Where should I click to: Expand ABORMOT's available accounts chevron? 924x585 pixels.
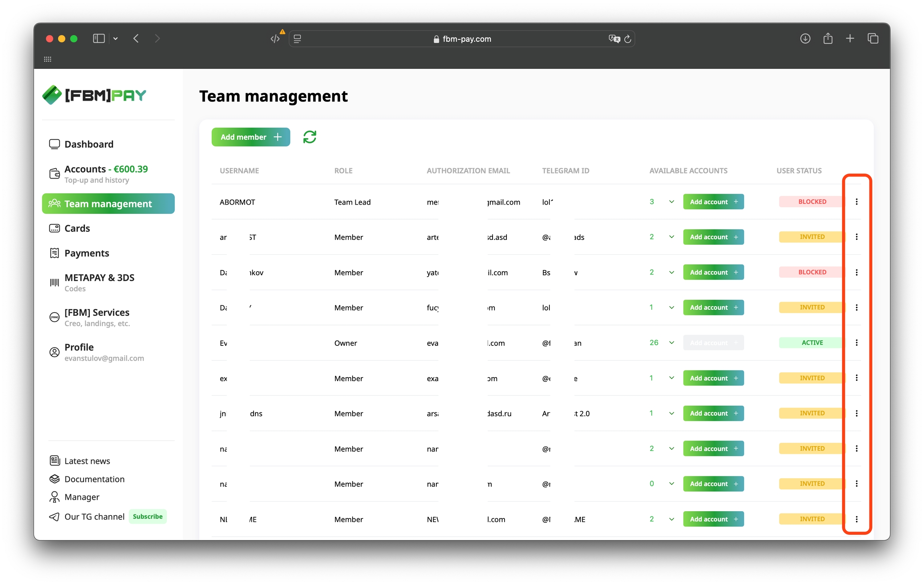(671, 202)
